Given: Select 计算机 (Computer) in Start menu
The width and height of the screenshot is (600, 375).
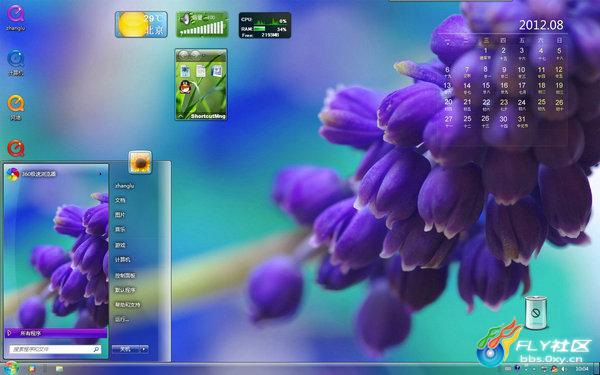Looking at the screenshot, I should [x=122, y=259].
